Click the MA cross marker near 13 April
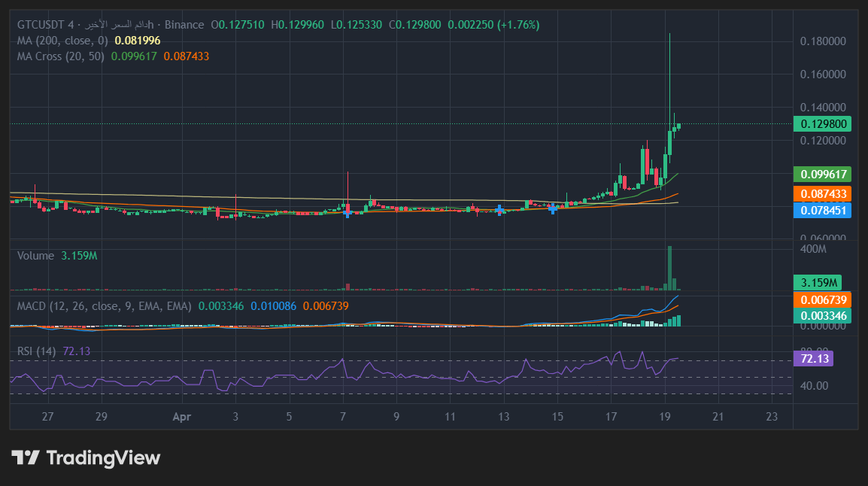Viewport: 868px width, 486px height. pos(500,211)
